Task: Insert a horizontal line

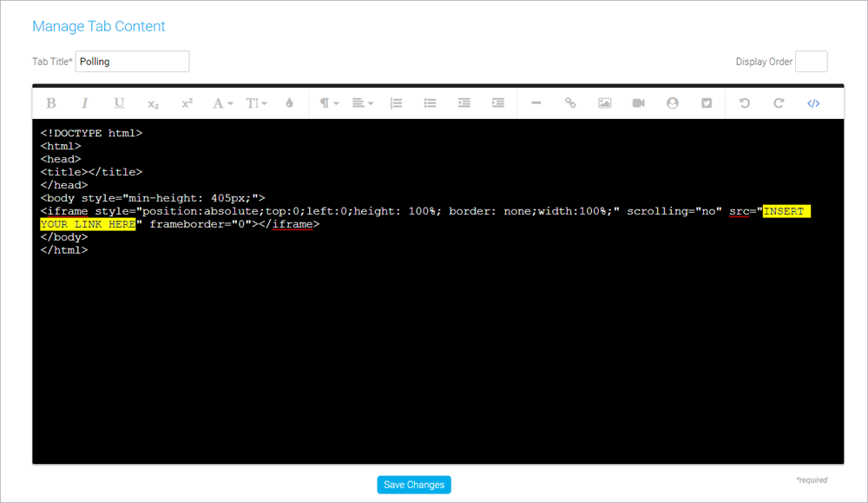Action: [x=536, y=103]
